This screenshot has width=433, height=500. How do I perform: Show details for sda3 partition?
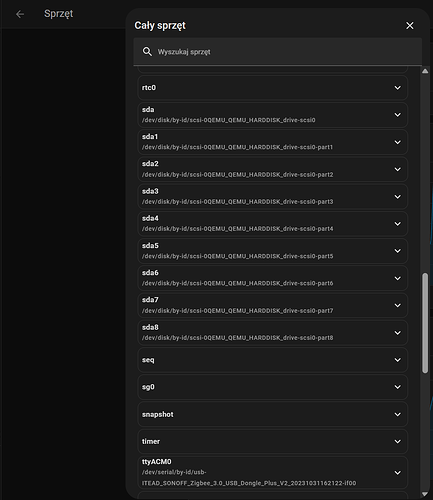point(273,197)
